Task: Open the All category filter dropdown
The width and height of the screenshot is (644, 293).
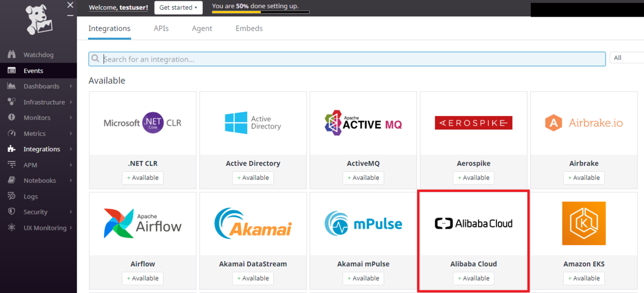Action: [x=626, y=58]
